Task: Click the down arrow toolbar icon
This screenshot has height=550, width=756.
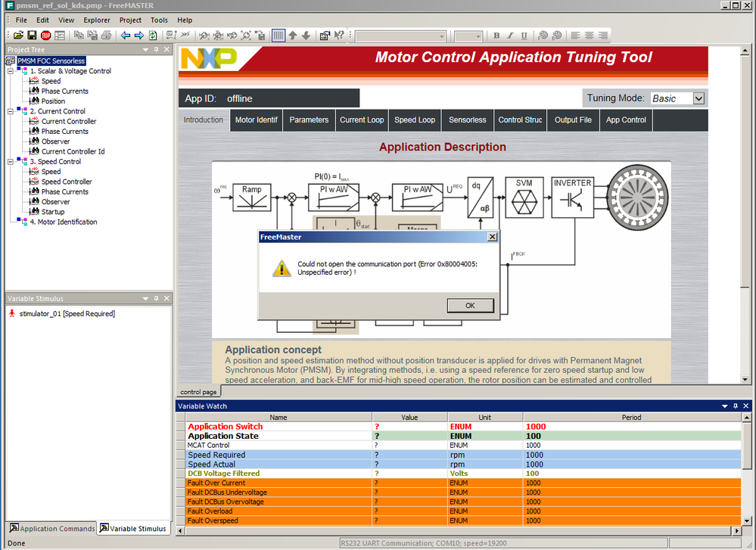Action: click(306, 36)
